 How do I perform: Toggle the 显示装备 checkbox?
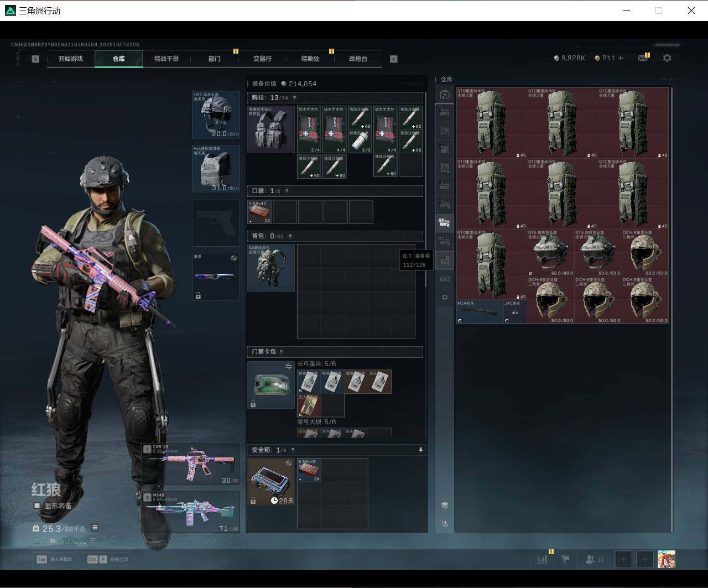click(x=37, y=506)
